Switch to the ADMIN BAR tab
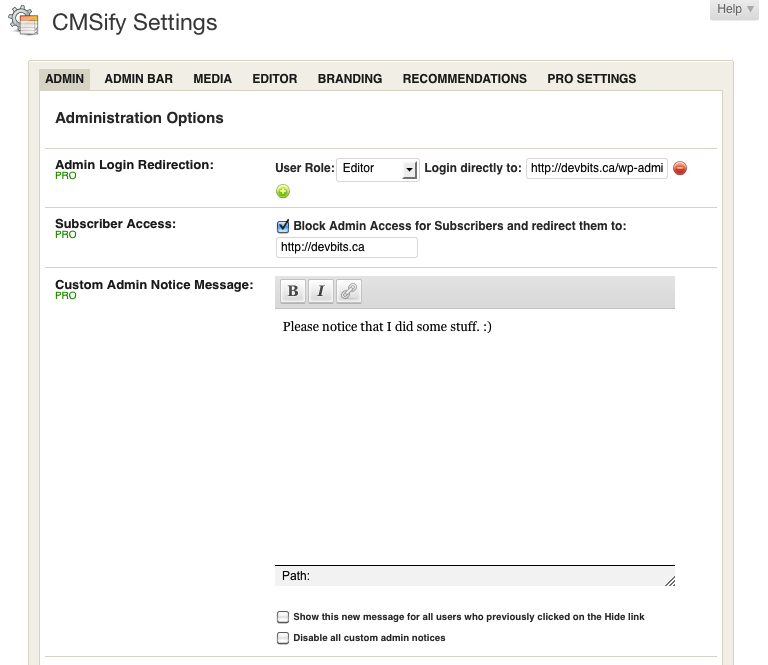The image size is (768, 665). coord(139,79)
